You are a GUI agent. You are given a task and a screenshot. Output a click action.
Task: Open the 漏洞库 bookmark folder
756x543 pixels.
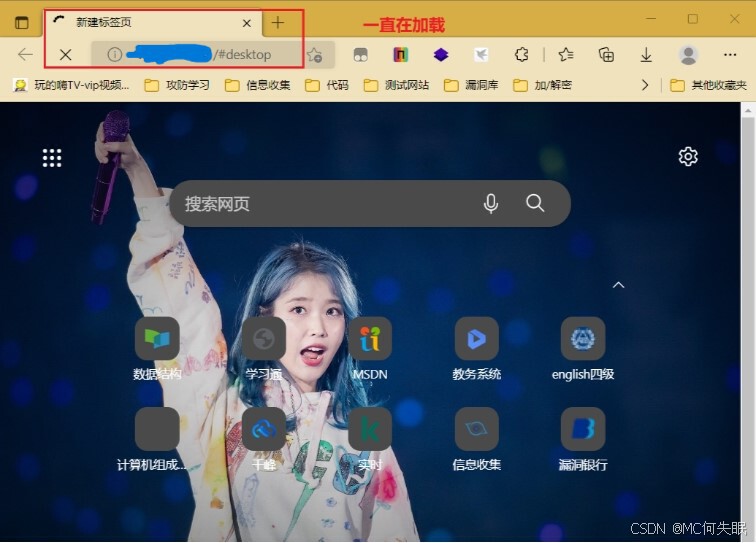tap(471, 85)
